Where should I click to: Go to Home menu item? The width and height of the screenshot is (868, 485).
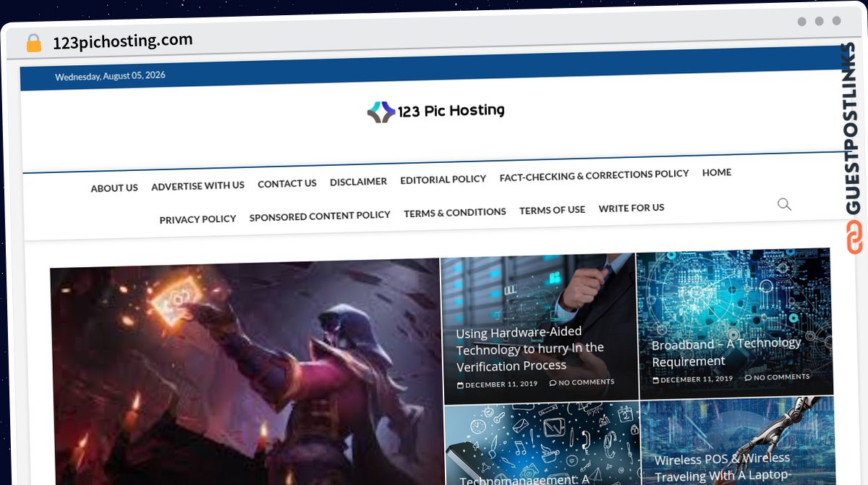click(x=717, y=172)
